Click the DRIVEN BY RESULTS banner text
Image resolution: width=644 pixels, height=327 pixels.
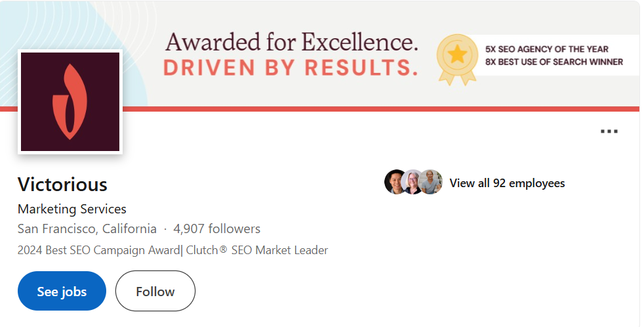coord(290,68)
